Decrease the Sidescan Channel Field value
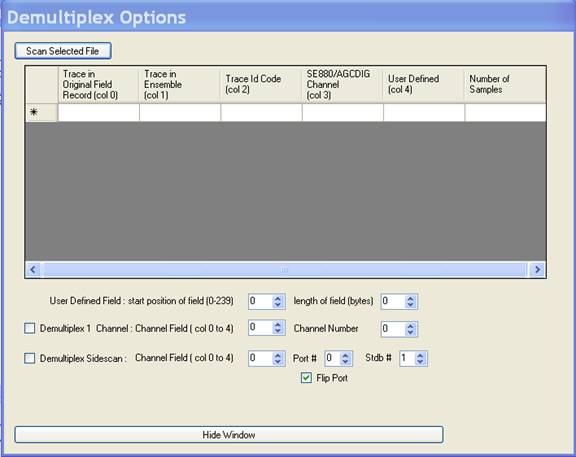The width and height of the screenshot is (576, 457). [278, 362]
